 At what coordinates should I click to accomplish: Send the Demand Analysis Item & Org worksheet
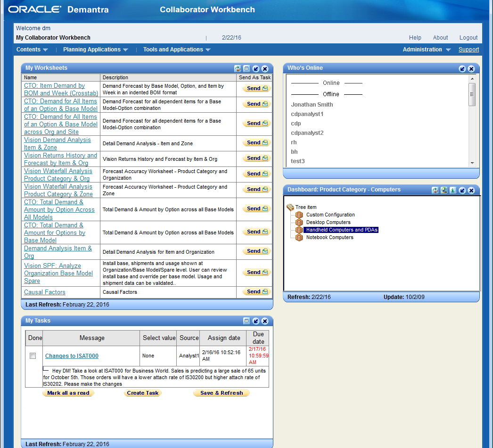click(x=257, y=251)
